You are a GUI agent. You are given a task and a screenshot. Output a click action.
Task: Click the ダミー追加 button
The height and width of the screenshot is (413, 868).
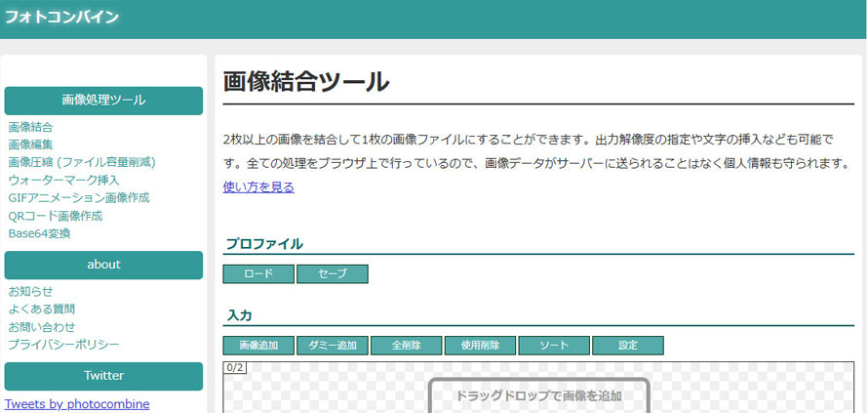[333, 346]
